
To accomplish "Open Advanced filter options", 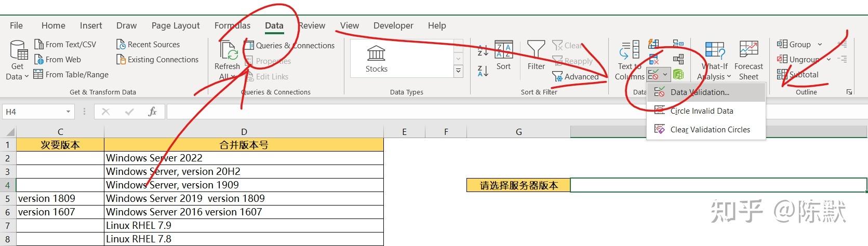I will coord(576,77).
